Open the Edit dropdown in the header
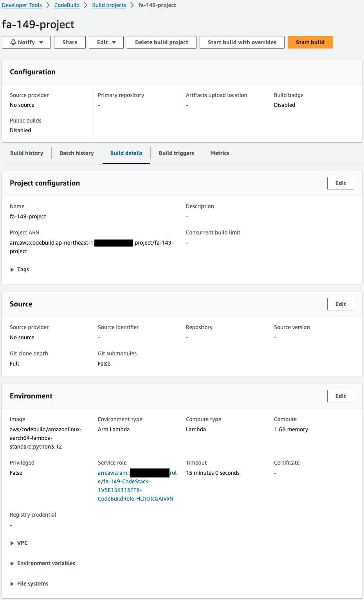The image size is (364, 600). 106,42
